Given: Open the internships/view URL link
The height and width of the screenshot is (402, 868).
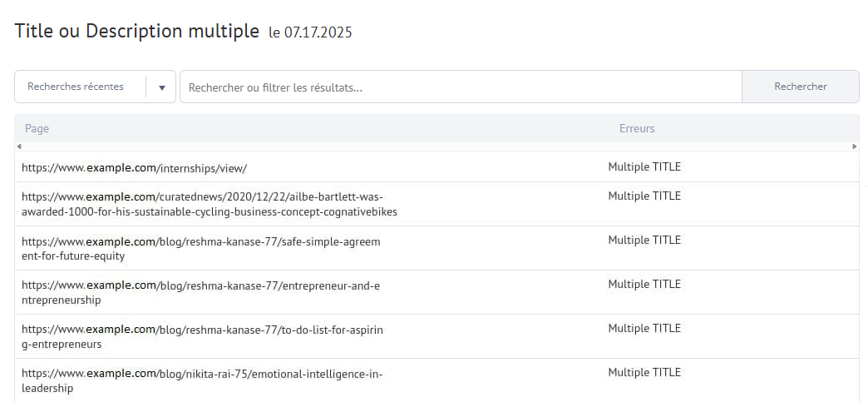Looking at the screenshot, I should [x=135, y=169].
